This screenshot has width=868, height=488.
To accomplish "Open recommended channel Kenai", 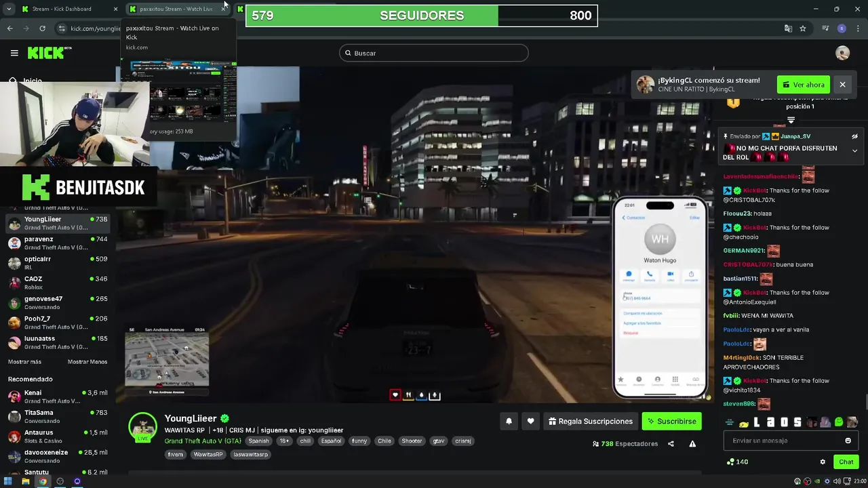I will pyautogui.click(x=58, y=396).
